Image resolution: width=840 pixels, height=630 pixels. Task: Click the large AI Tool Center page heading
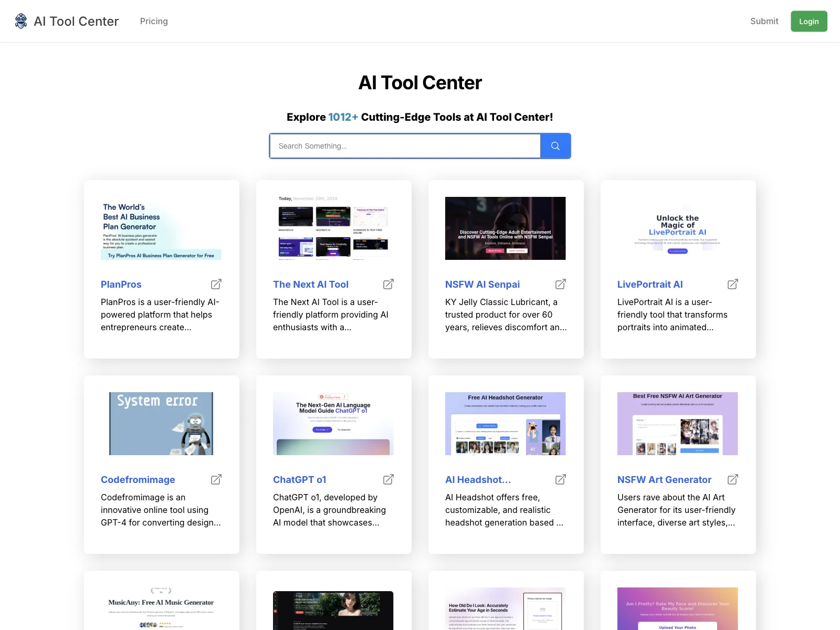(x=420, y=82)
